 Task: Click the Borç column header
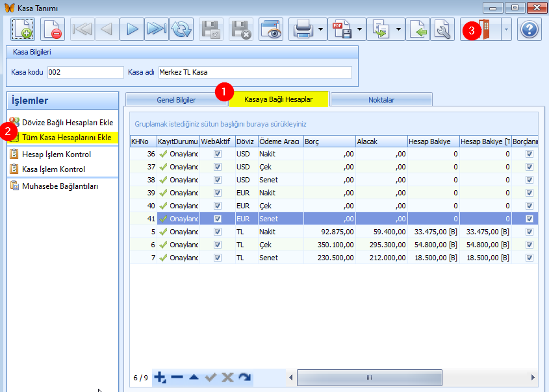point(329,141)
